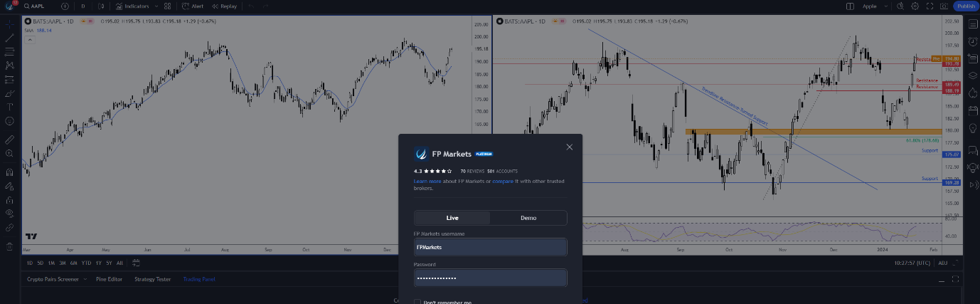Image resolution: width=980 pixels, height=304 pixels.
Task: Enter fullscreen mode
Action: point(930,6)
